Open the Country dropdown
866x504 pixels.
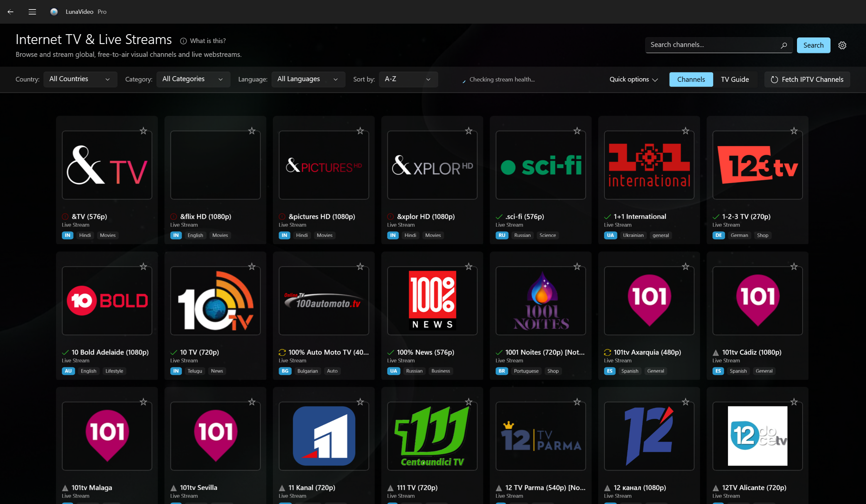[80, 79]
